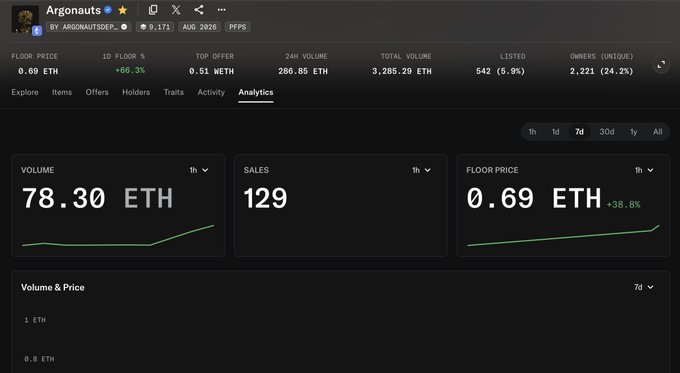
Task: Open the Volume & Price 7d dropdown
Action: tap(644, 287)
